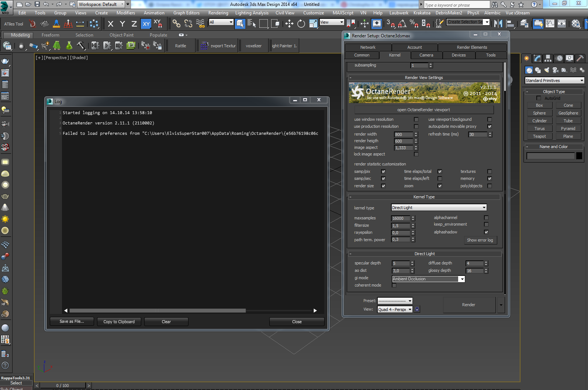Switch to the Hierarchy command panel
Image resolution: width=588 pixels, height=390 pixels.
[548, 58]
